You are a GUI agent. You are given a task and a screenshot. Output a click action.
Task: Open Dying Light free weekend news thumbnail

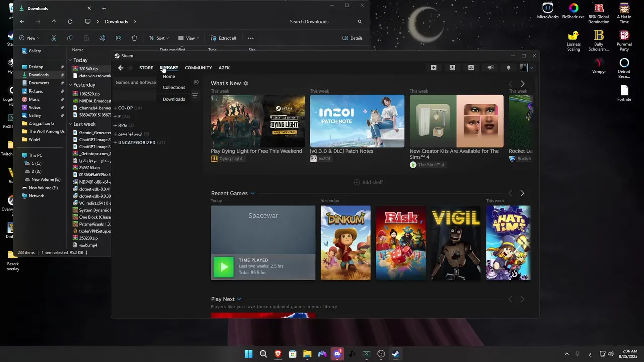click(258, 121)
